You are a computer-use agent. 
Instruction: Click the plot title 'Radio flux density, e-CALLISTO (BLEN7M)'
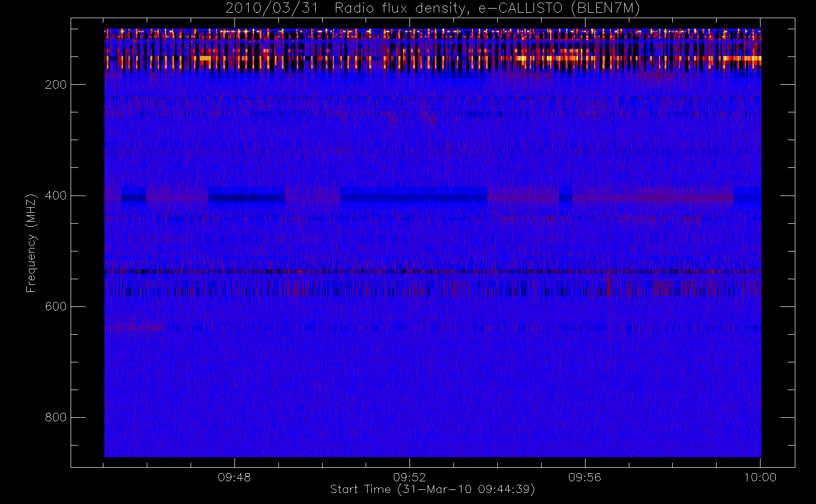[487, 9]
